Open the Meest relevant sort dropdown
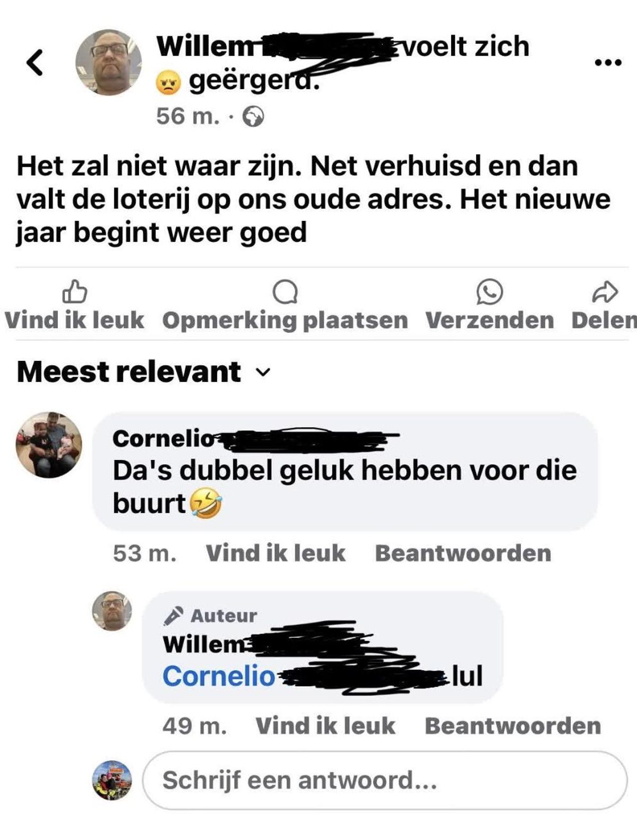The image size is (637, 840). tap(144, 371)
